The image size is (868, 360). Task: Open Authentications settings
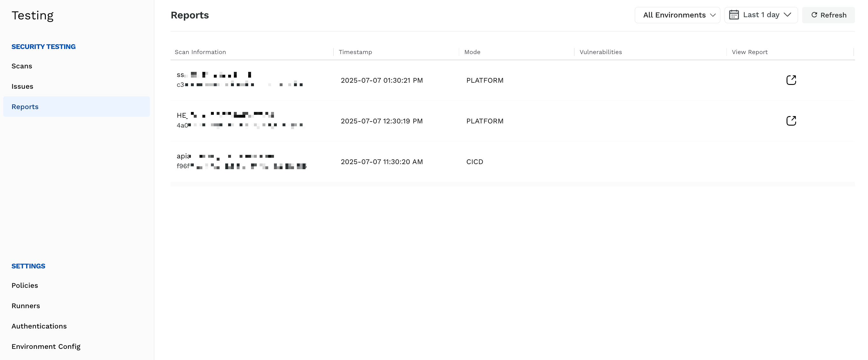(x=39, y=326)
